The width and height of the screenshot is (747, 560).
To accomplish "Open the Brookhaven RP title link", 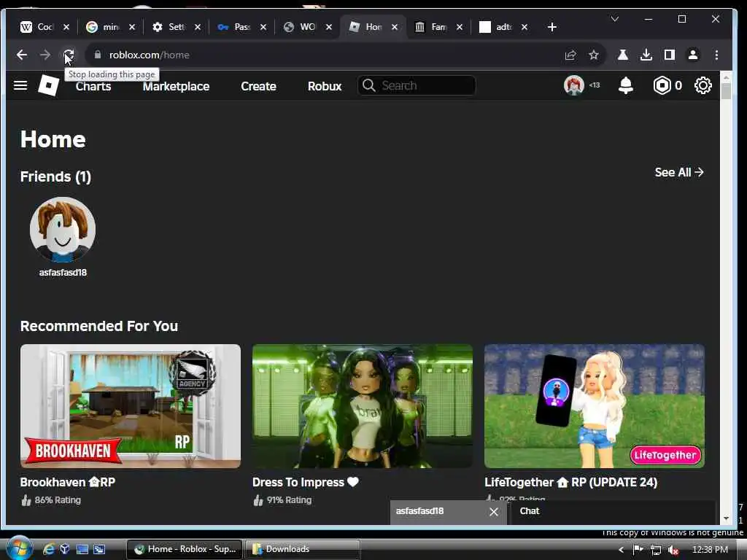I will coord(68,482).
